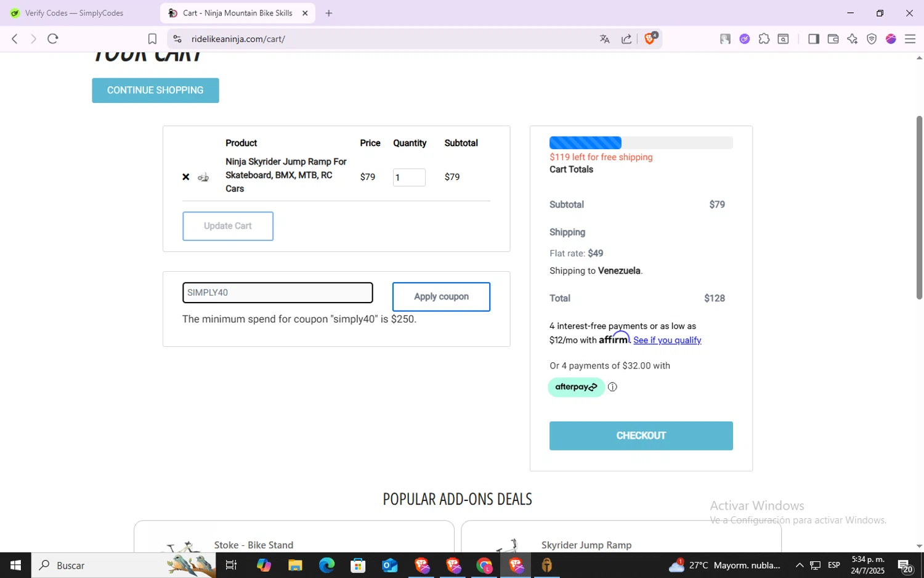Open Chrome from the taskbar
The image size is (924, 578).
484,565
